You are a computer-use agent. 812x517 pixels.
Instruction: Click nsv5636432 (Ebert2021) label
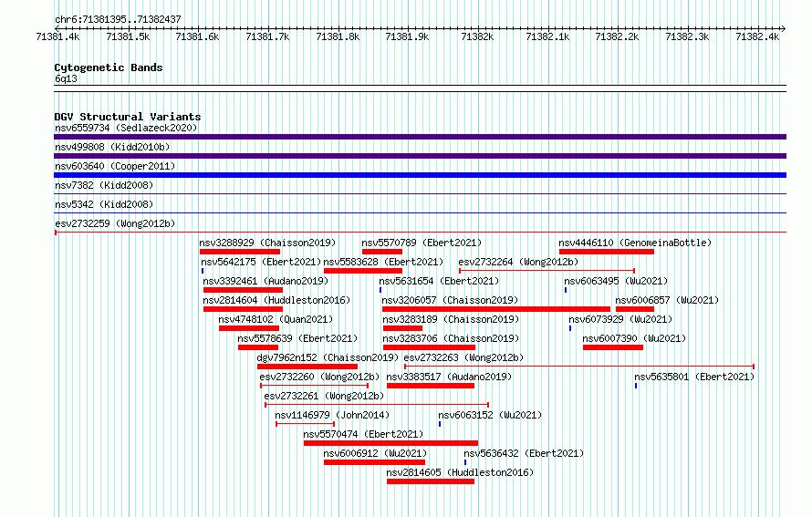click(x=524, y=453)
